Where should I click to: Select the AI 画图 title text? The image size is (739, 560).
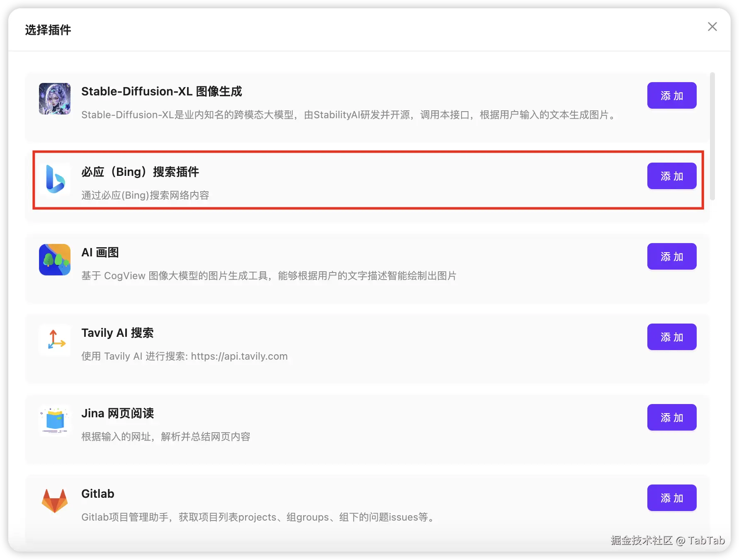100,252
